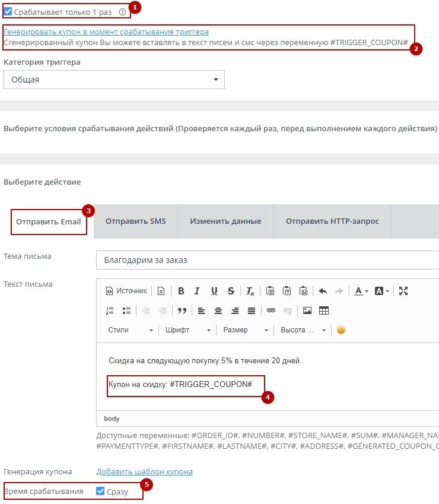Click the Block Quote icon
Viewport: 439px width, 504px height.
tap(182, 310)
